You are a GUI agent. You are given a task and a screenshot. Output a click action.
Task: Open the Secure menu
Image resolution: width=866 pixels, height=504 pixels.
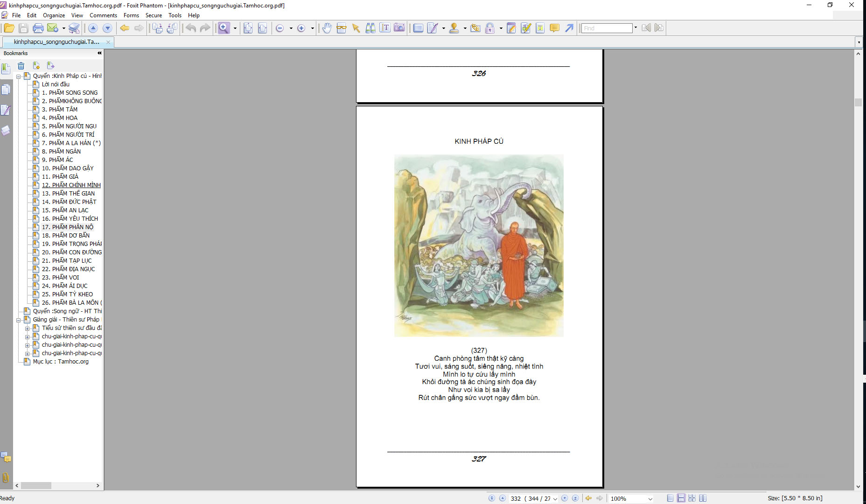coord(154,15)
